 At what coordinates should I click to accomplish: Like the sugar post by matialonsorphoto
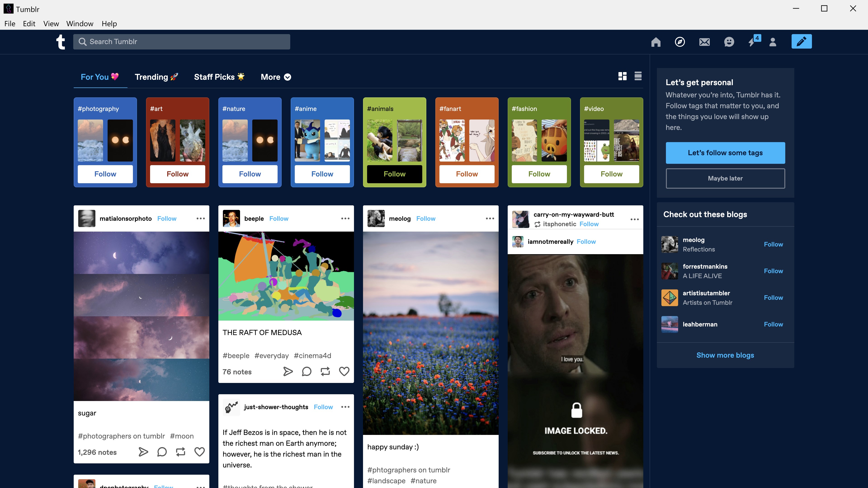pyautogui.click(x=199, y=452)
